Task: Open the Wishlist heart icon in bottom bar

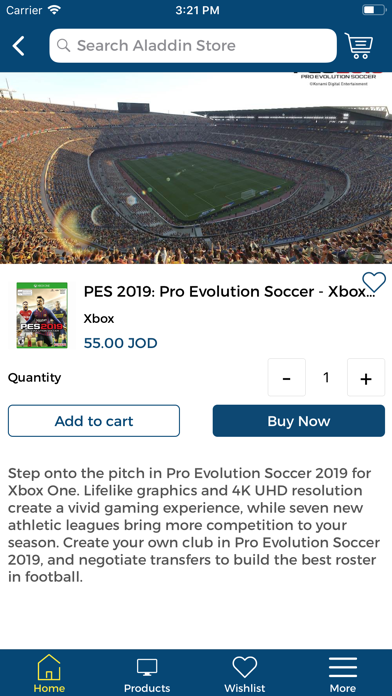Action: tap(245, 667)
